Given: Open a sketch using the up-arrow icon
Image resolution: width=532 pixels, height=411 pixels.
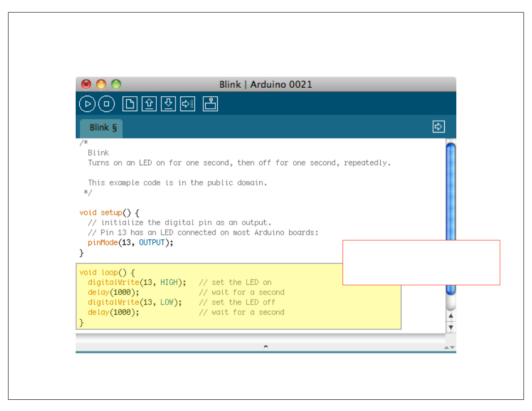Looking at the screenshot, I should pos(149,104).
